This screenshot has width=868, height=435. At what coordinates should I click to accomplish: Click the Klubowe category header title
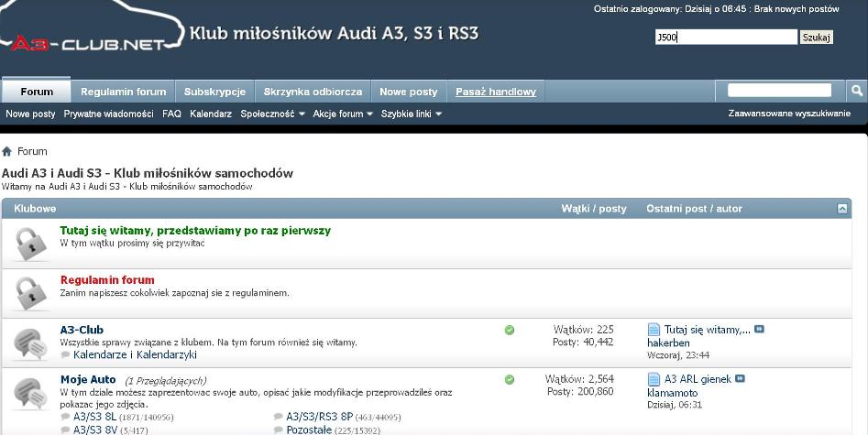[35, 209]
